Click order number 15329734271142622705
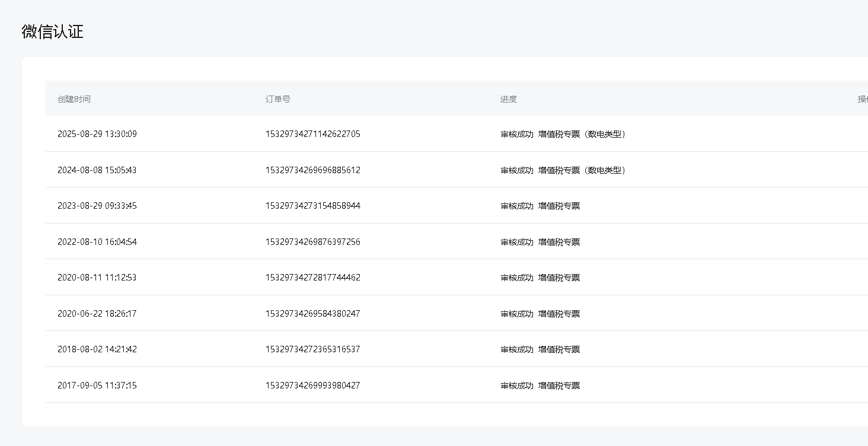Screen dimensions: 868x446 [x=313, y=134]
